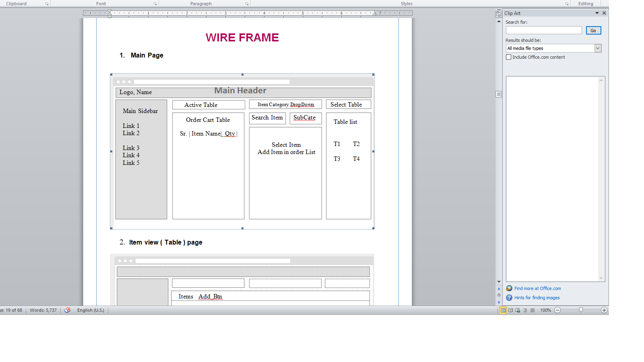Screen dimensions: 644x362
Task: Open Find more at Office.com link
Action: click(x=537, y=288)
